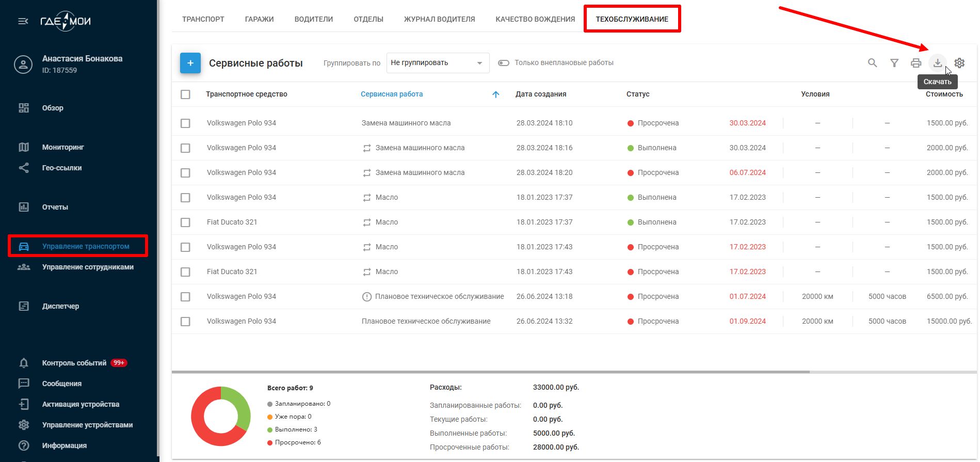Open table settings gear icon
This screenshot has height=462, width=980.
pyautogui.click(x=959, y=63)
